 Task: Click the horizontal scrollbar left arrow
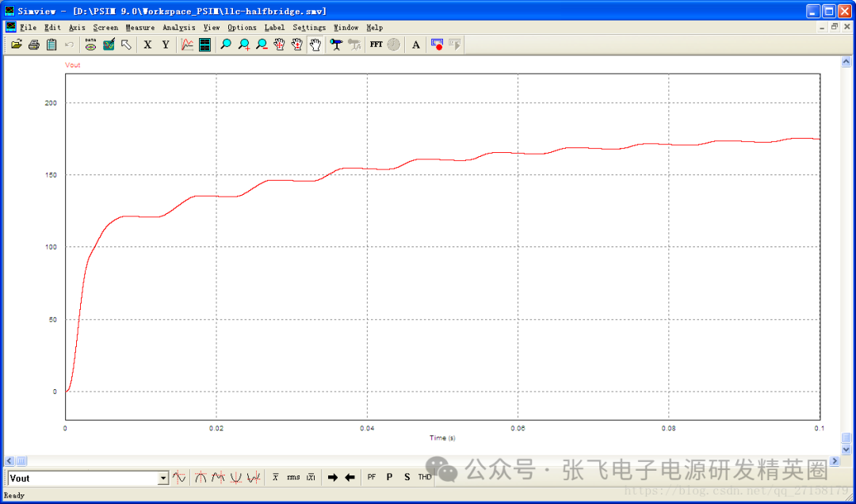pos(10,461)
